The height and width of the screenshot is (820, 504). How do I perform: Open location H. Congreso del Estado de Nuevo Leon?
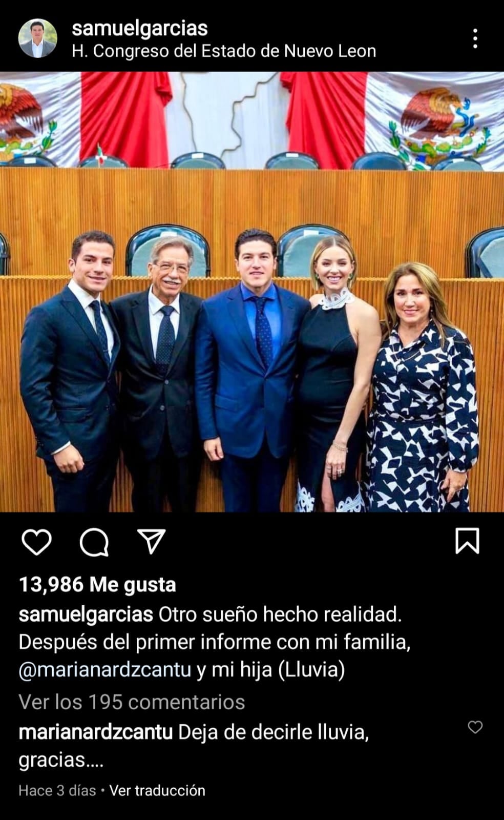pos(224,51)
